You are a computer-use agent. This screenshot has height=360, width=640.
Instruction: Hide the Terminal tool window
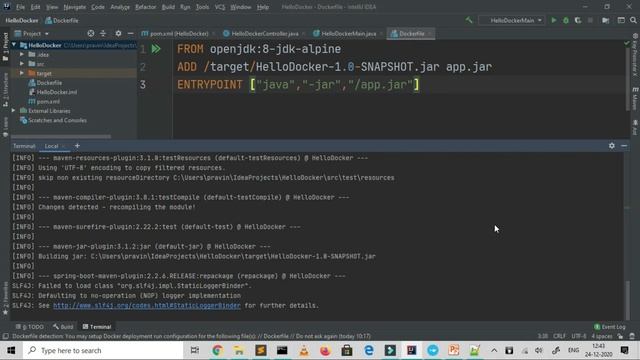(624, 146)
